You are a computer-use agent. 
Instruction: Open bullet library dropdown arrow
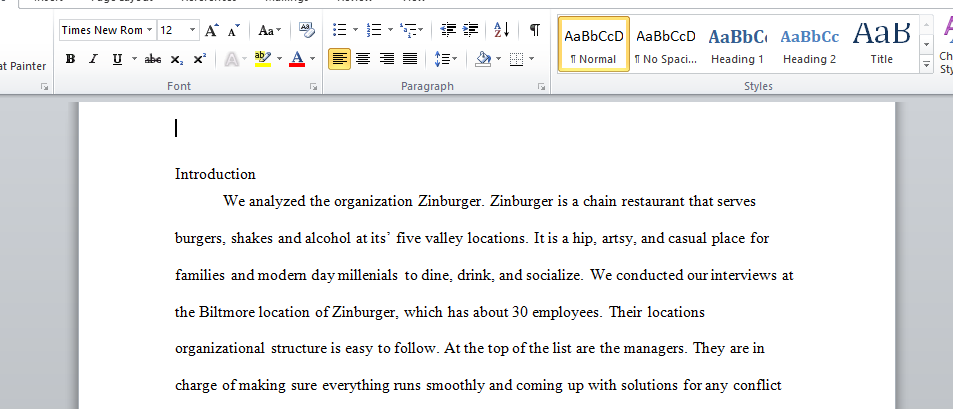(x=356, y=30)
